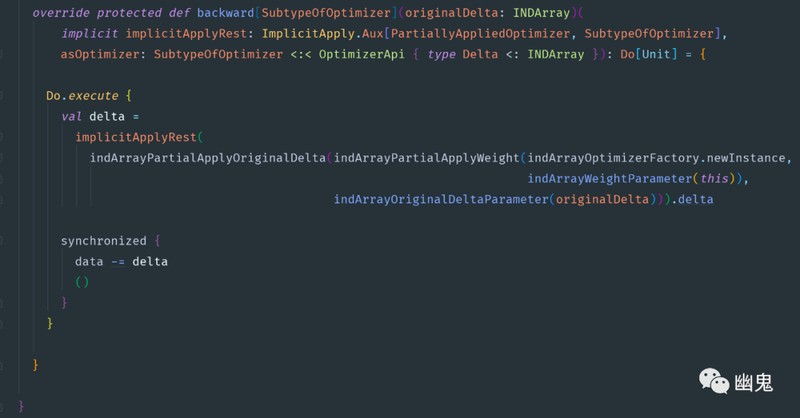The width and height of the screenshot is (800, 418).
Task: Click the 'def' keyword before backward
Action: point(180,13)
